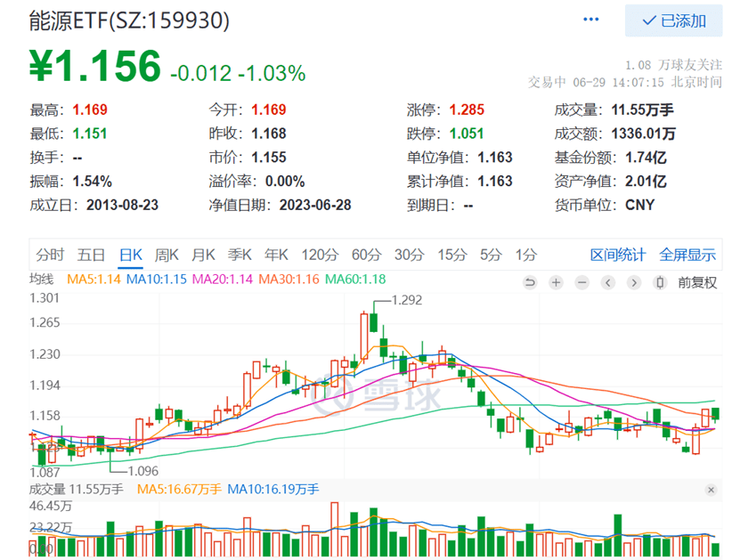This screenshot has width=740, height=560.
Task: Move chart right with the right arrow icon
Action: pyautogui.click(x=634, y=282)
